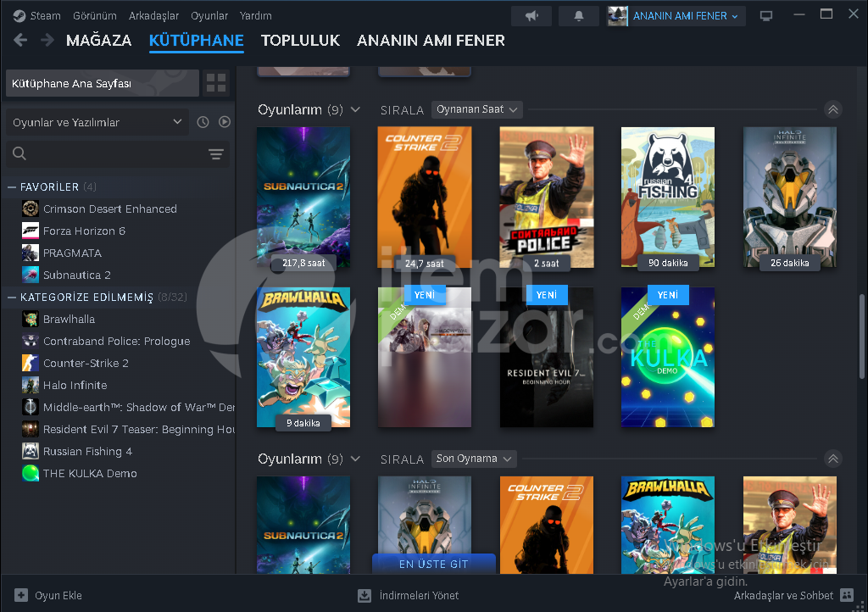Open the Yardım menu

coord(256,16)
